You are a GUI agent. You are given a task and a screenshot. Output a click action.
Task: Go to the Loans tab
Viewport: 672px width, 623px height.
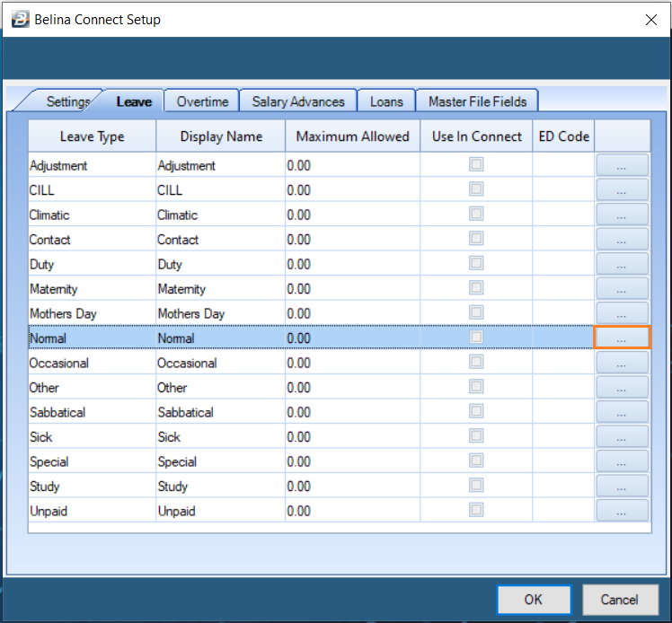pyautogui.click(x=386, y=101)
